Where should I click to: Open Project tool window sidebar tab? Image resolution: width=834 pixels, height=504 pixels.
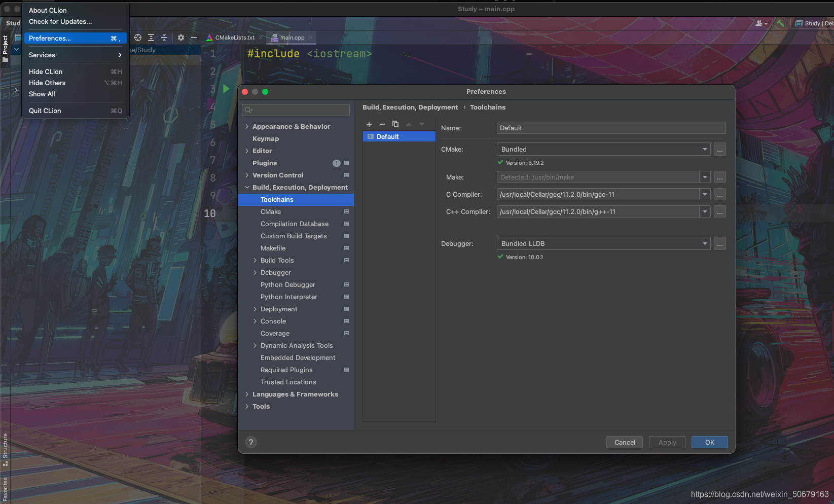tap(5, 48)
